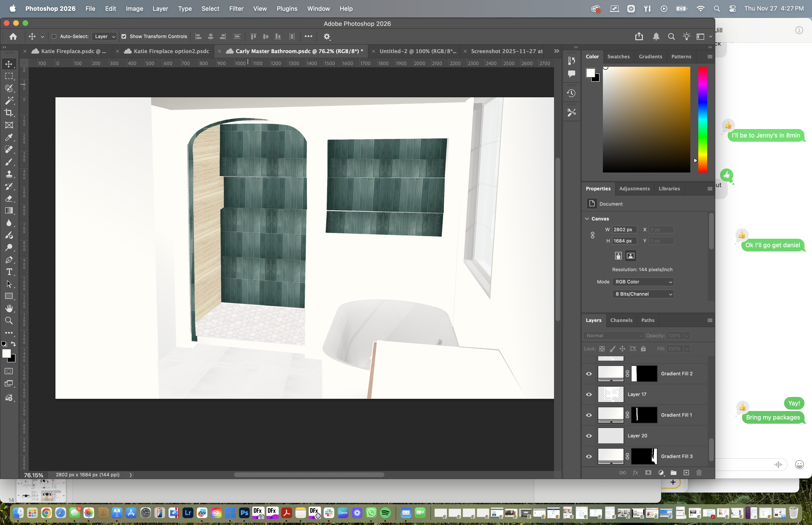Open the RGB Color mode dropdown

tap(643, 282)
